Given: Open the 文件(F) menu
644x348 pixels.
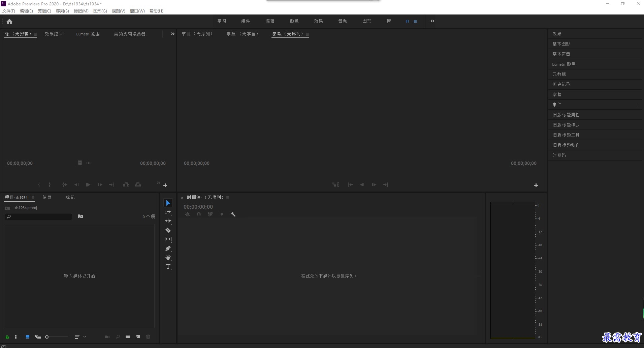Looking at the screenshot, I should tap(9, 11).
